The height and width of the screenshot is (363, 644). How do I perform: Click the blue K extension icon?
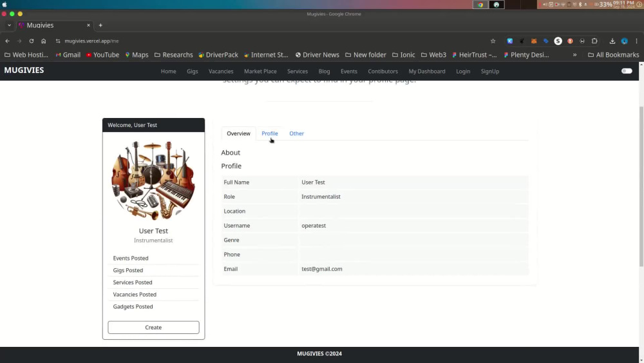509,41
